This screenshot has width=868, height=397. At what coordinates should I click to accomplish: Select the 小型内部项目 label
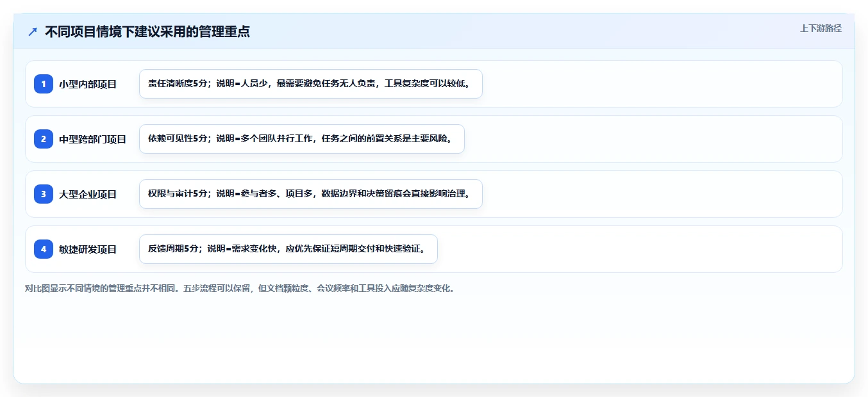[88, 84]
